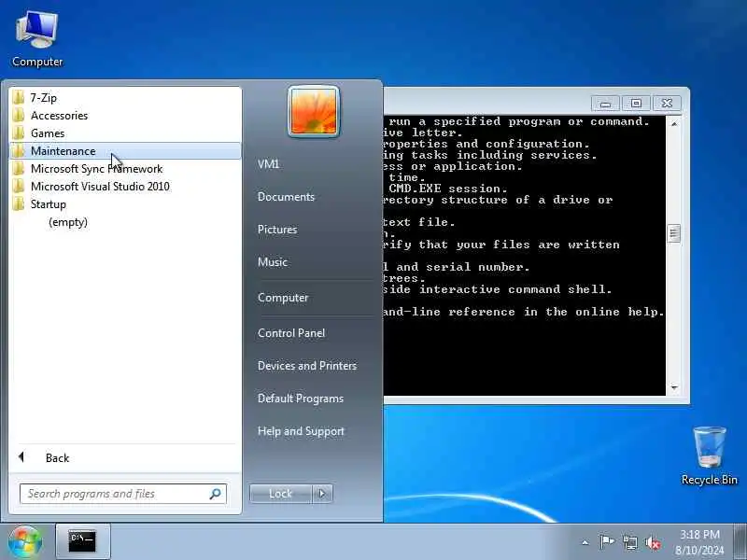This screenshot has width=747, height=560.
Task: Collapse the Startup folder
Action: point(125,204)
